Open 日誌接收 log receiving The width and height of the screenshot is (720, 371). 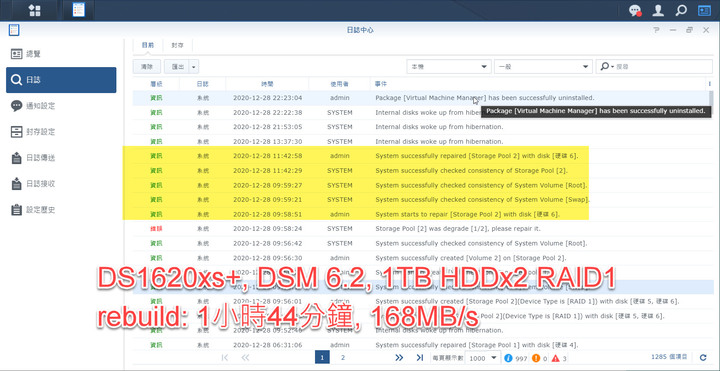[x=61, y=184]
